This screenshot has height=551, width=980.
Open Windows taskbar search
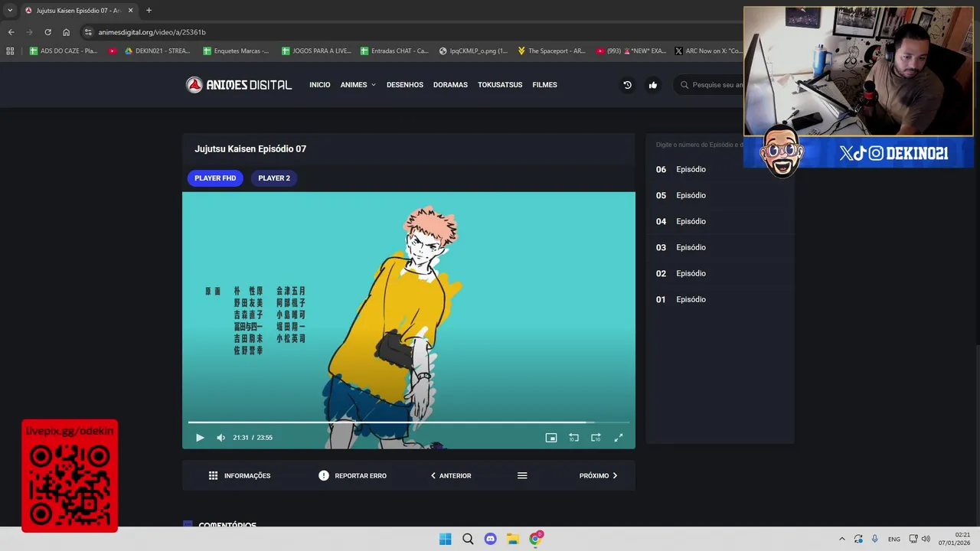[468, 539]
